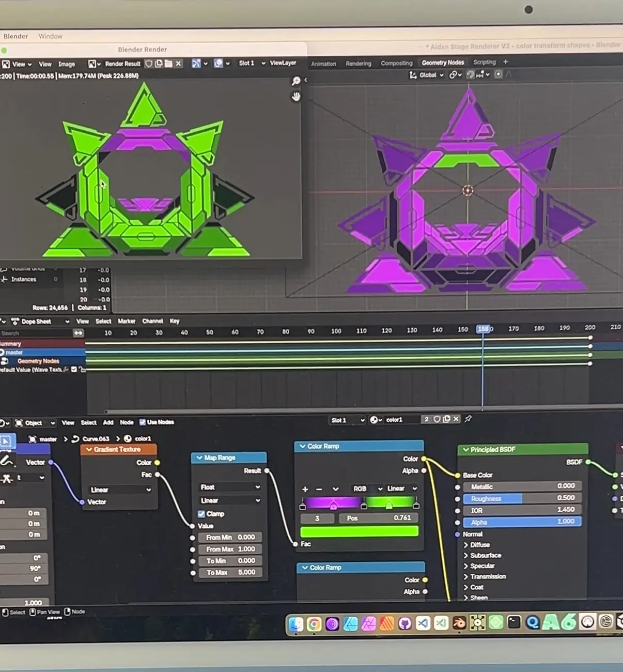
Task: Toggle the Wave Texture default value channel checkbox
Action: [x=74, y=369]
